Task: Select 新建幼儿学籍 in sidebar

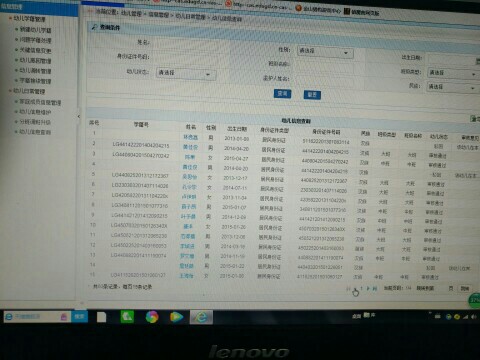Action: coord(35,30)
